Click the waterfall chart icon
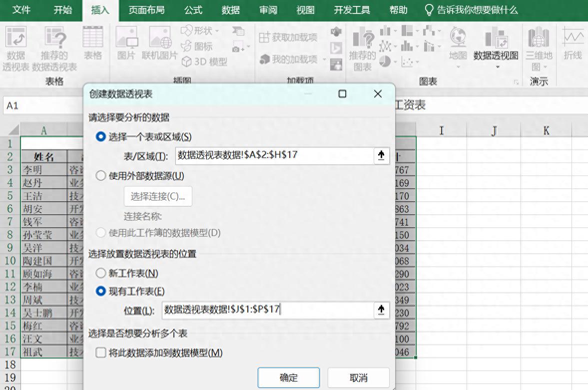The height and width of the screenshot is (390, 588). click(x=429, y=30)
